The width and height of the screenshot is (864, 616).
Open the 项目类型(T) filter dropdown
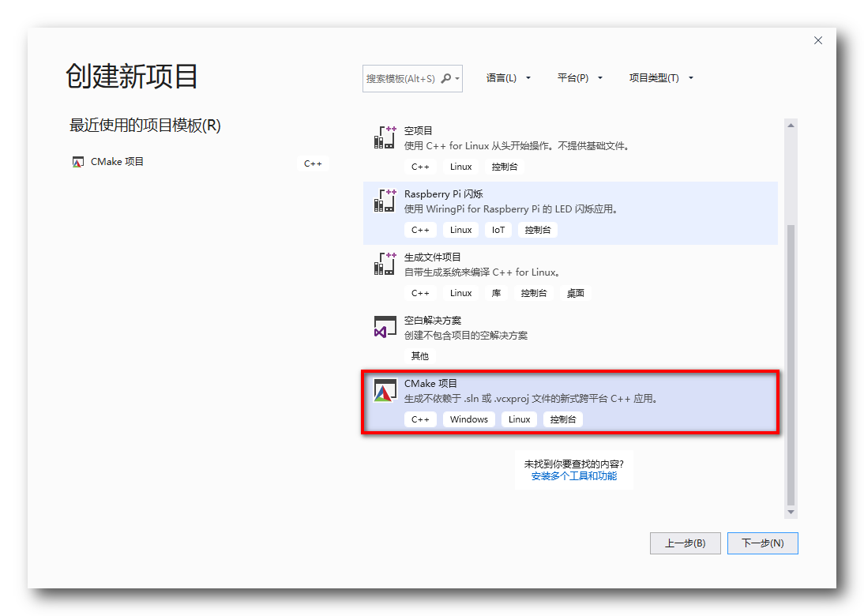click(661, 78)
